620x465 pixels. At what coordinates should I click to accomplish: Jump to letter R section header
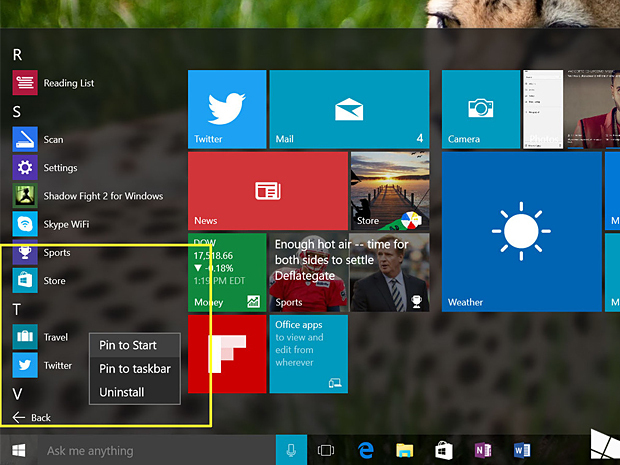tap(17, 55)
